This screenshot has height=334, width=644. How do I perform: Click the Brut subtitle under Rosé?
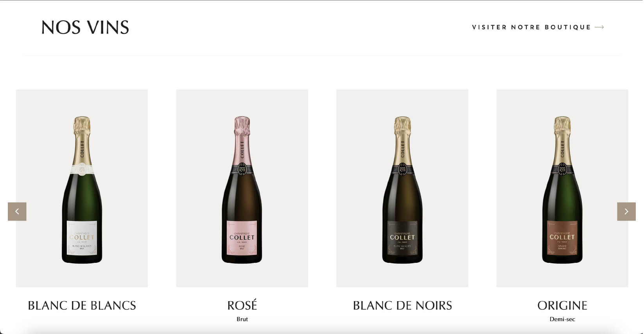(x=242, y=319)
